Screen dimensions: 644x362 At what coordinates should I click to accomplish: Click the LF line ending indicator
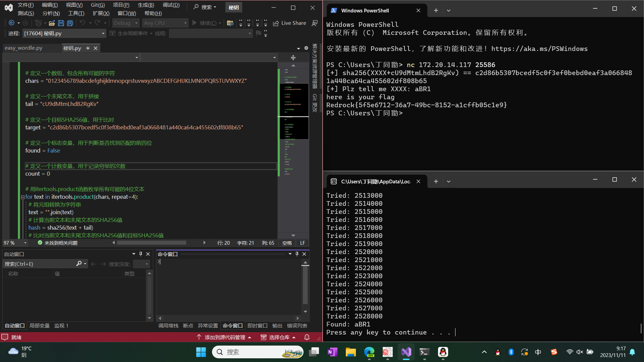pyautogui.click(x=303, y=243)
